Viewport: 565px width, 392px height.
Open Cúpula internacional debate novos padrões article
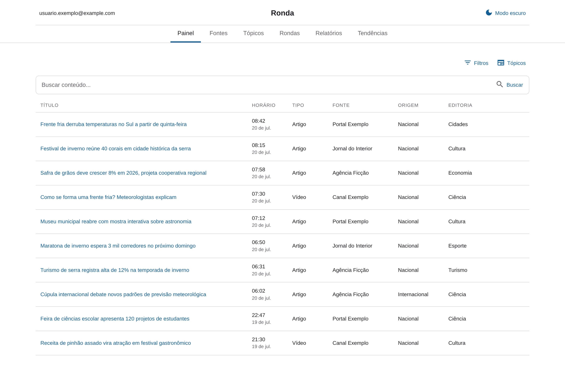(x=123, y=295)
